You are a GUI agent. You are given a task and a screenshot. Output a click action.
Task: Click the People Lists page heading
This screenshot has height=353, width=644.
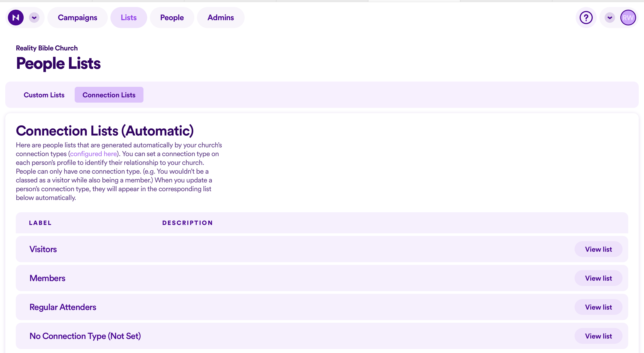point(58,63)
